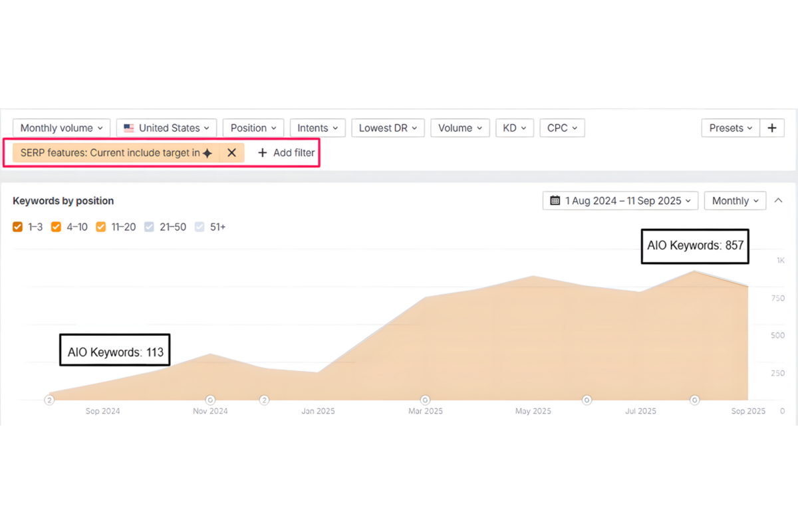Open the Monthly volume dropdown

pos(61,128)
